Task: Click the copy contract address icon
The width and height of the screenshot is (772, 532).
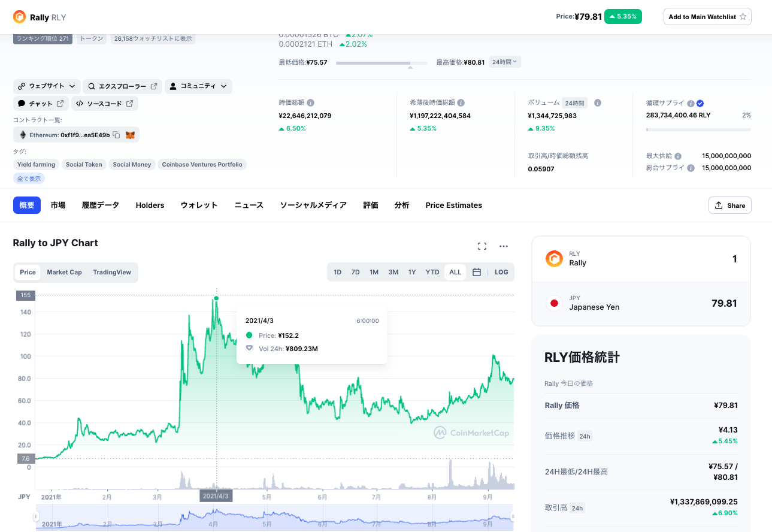Action: click(x=117, y=135)
